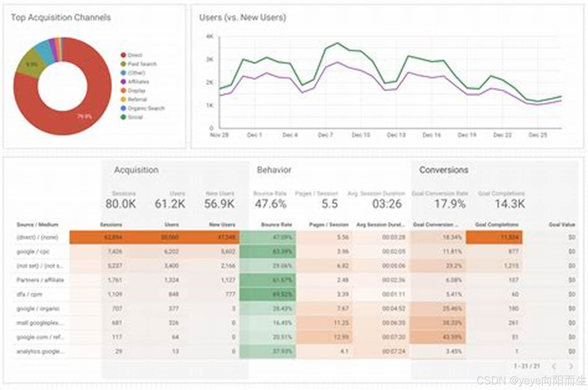
Task: Sort table by Bounce Rate column header
Action: click(276, 225)
